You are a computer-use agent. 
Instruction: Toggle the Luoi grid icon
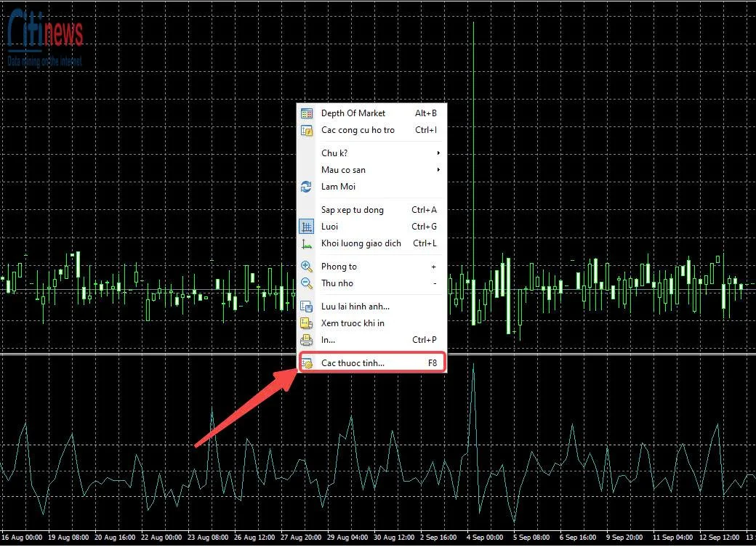point(307,227)
